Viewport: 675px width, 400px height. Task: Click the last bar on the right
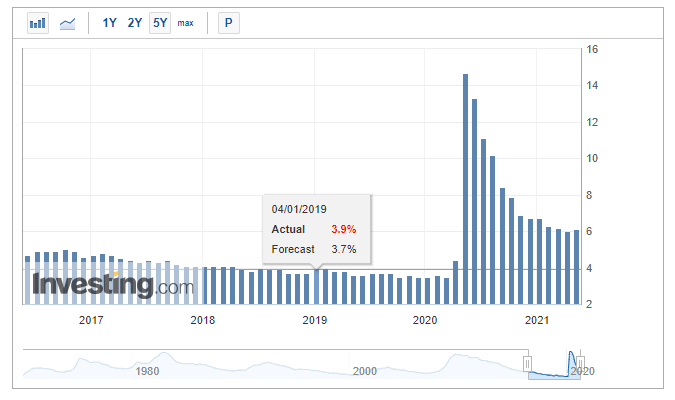tap(576, 267)
